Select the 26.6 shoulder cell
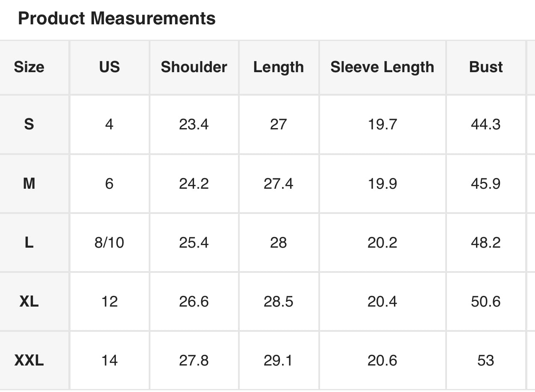This screenshot has width=535, height=392. pyautogui.click(x=194, y=301)
